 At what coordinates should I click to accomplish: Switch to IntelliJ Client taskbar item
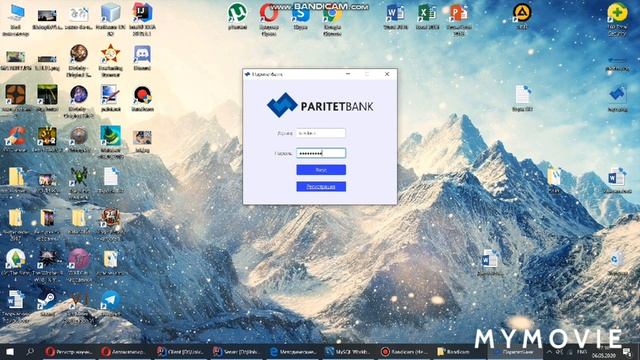tap(181, 351)
